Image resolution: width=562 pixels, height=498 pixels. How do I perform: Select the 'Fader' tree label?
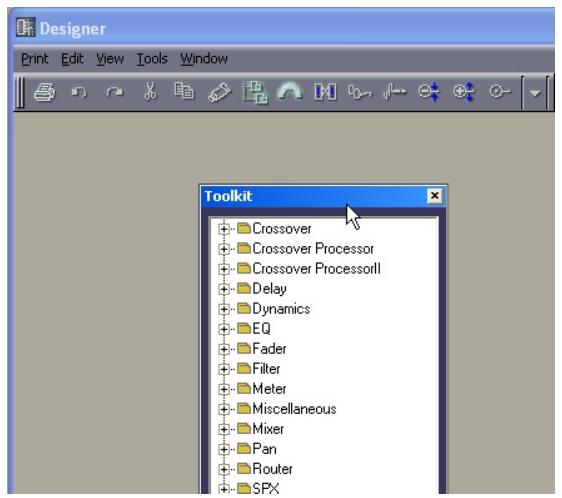[x=269, y=349]
